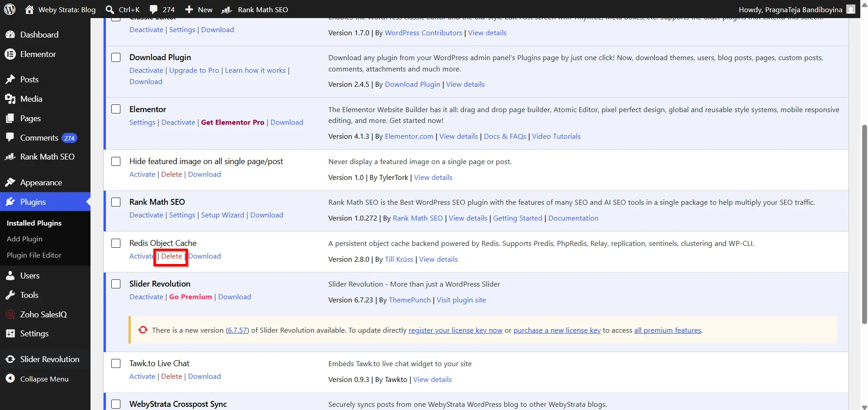Click the Zoho SalesIQ icon
The height and width of the screenshot is (410, 868).
10,315
